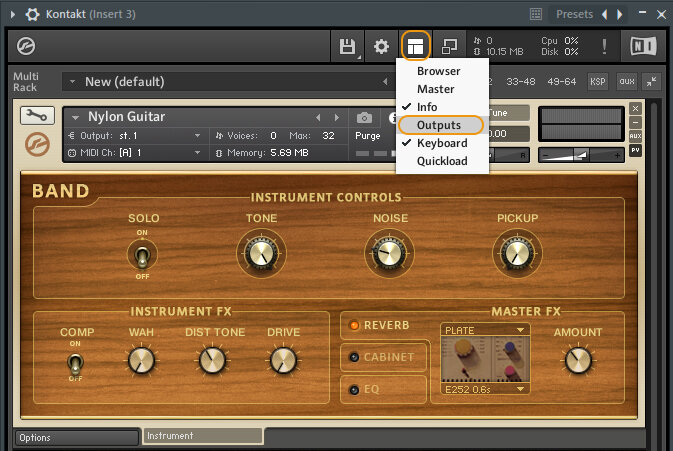Enable the CABINET effect
673x451 pixels.
[354, 357]
